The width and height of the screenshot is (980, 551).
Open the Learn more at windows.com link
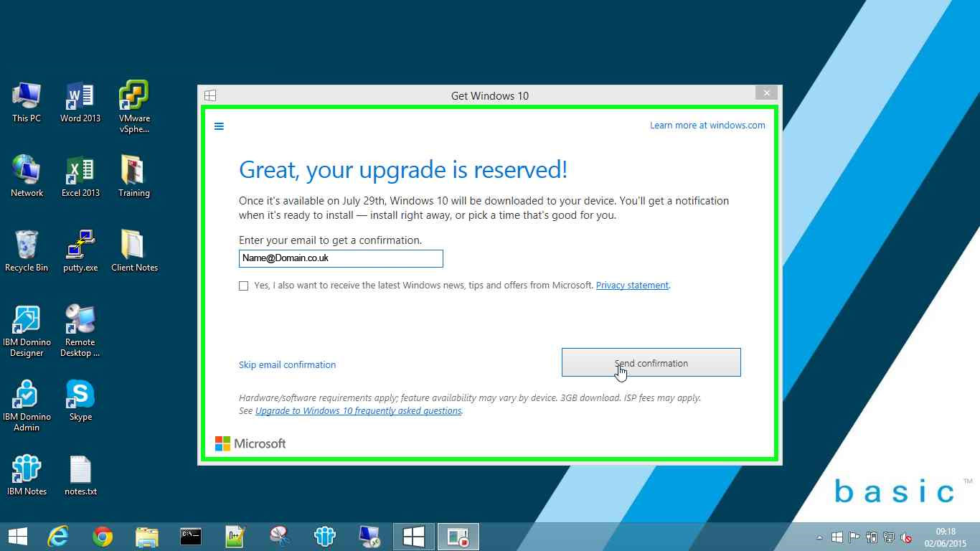click(x=707, y=125)
